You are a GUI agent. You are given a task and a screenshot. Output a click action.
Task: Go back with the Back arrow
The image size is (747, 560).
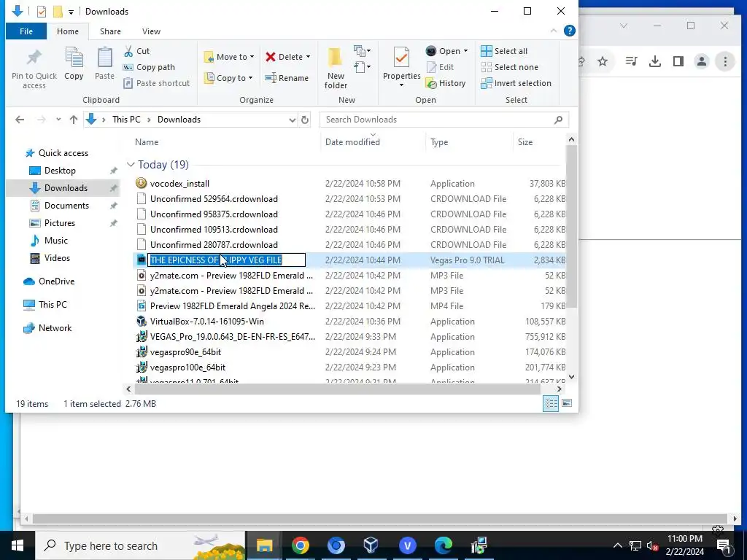tap(20, 120)
